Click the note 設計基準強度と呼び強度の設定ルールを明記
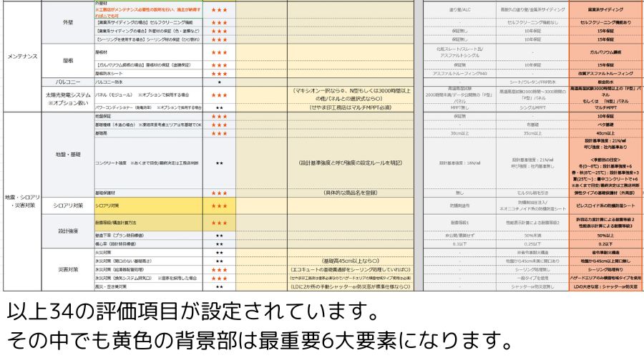The image size is (644, 358). pos(351,163)
